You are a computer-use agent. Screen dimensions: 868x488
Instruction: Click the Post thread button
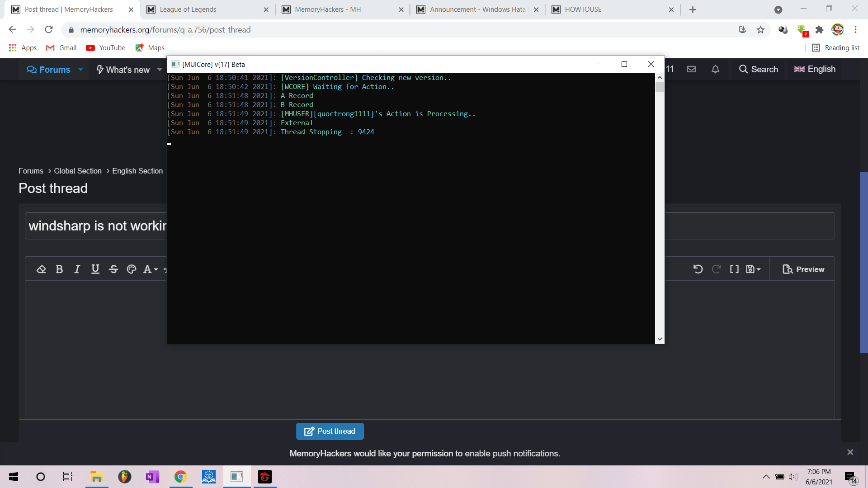click(x=330, y=432)
